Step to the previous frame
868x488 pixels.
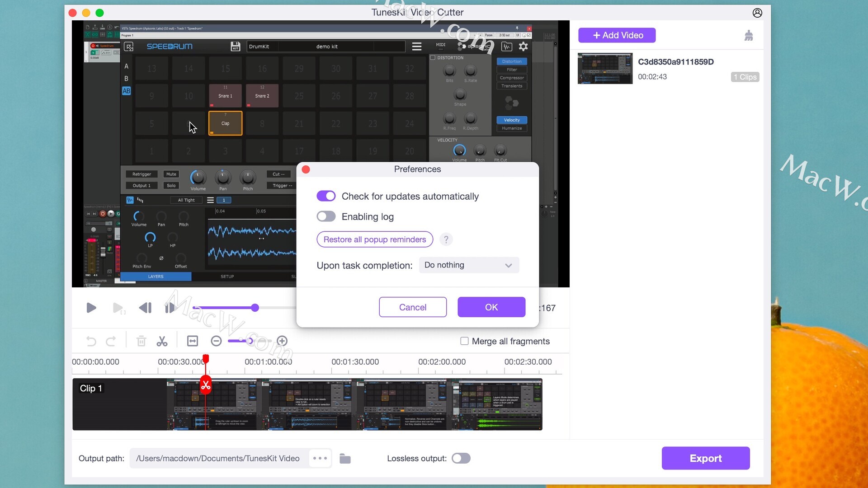coord(145,308)
